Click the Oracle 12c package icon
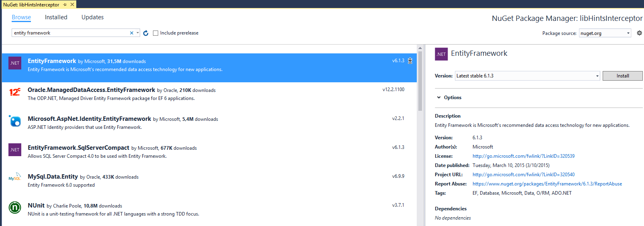Screen dimensions: 644x226 pos(15,92)
